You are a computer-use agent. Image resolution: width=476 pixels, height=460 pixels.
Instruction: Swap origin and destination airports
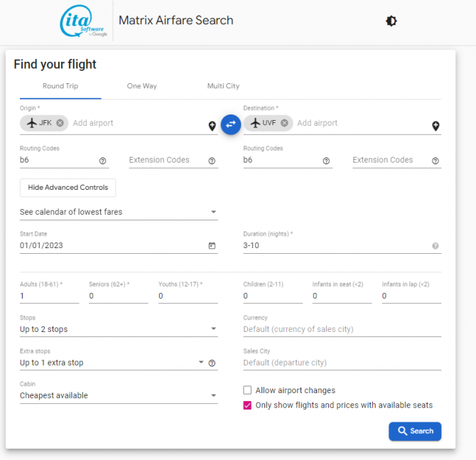point(231,124)
